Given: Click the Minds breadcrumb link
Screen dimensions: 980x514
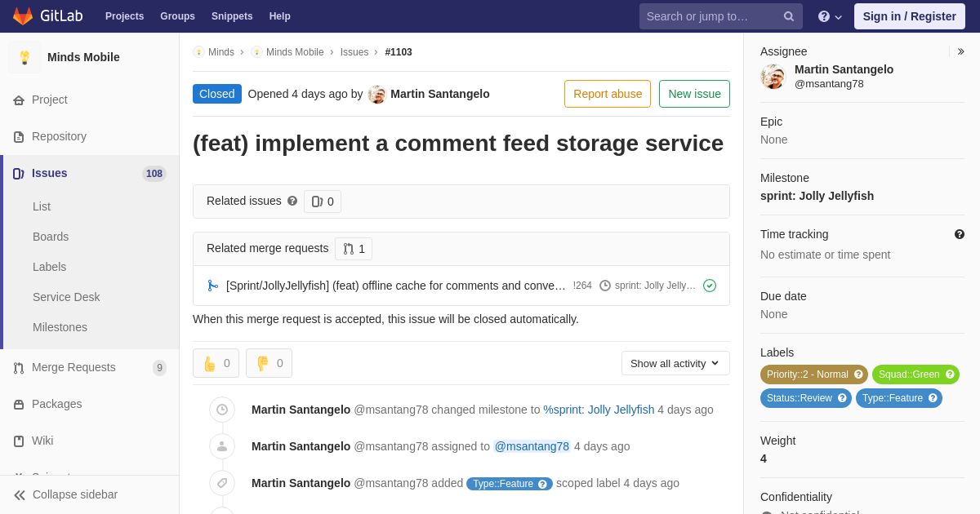Looking at the screenshot, I should pyautogui.click(x=221, y=52).
